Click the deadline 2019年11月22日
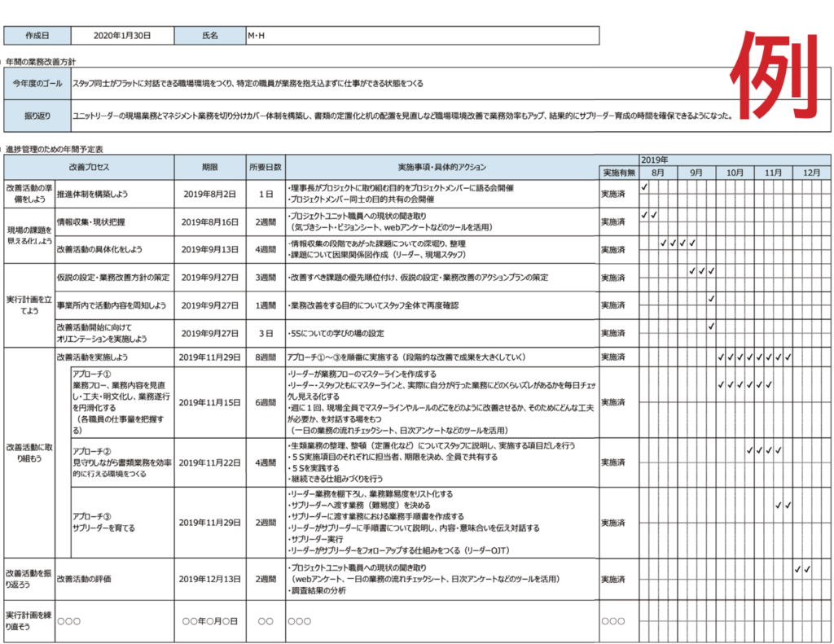The width and height of the screenshot is (834, 644). click(x=210, y=462)
